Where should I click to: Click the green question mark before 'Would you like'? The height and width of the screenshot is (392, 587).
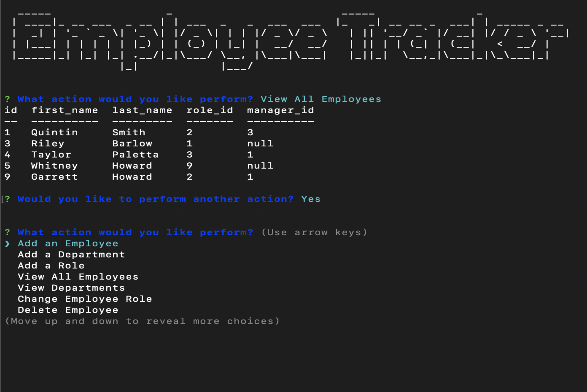pos(7,199)
